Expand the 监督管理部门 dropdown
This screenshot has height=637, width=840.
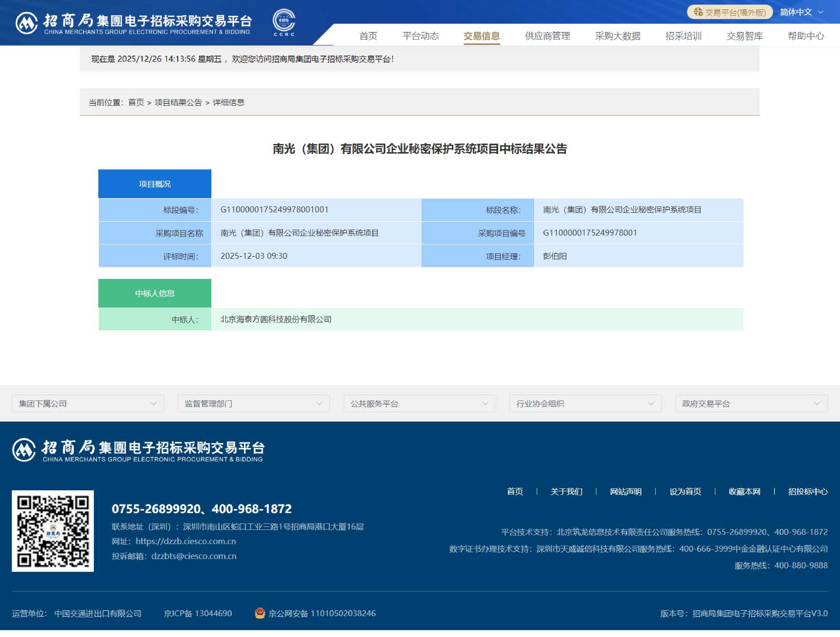(254, 403)
